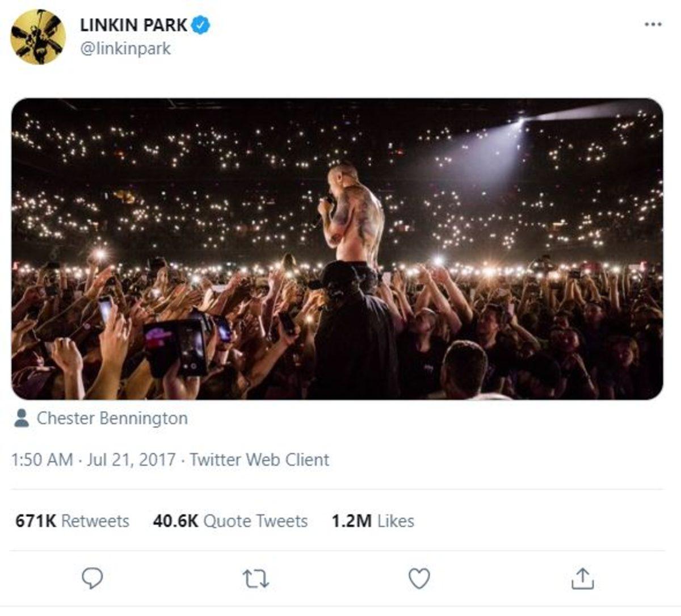The image size is (681, 616).
Task: Open the tagged Chester Bennington profile
Action: coord(112,418)
